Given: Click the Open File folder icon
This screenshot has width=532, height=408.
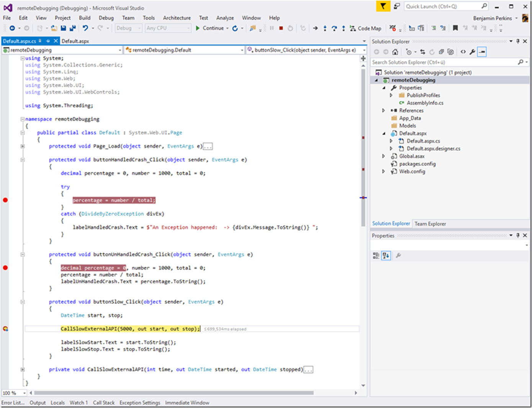Looking at the screenshot, I should point(54,28).
